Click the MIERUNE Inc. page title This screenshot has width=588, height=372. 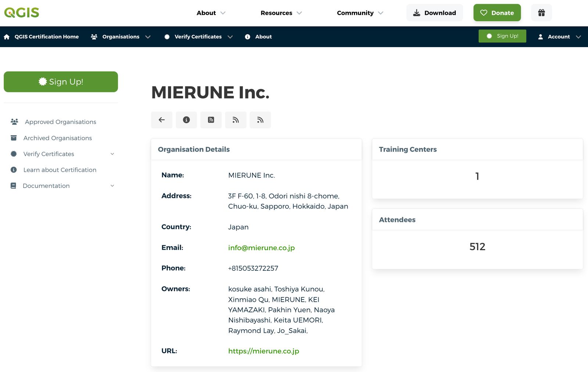(210, 92)
